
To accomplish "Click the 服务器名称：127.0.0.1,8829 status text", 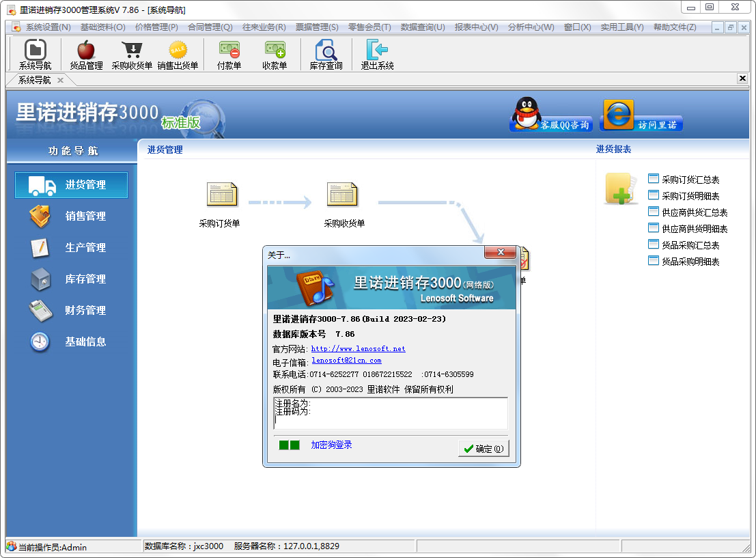I will [286, 546].
